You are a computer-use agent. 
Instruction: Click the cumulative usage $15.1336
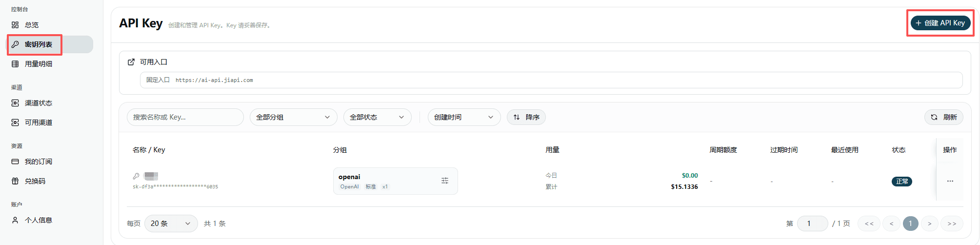pos(684,187)
